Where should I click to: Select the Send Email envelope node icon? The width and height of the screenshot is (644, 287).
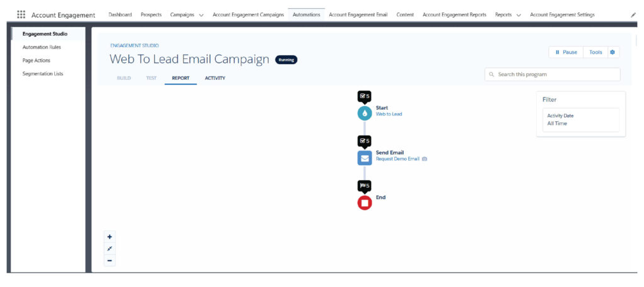(364, 158)
